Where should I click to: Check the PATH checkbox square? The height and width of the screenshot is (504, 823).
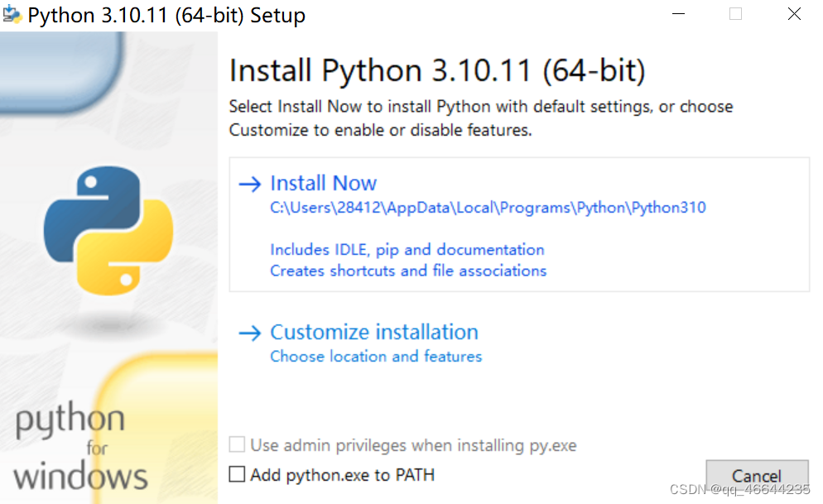click(x=238, y=475)
